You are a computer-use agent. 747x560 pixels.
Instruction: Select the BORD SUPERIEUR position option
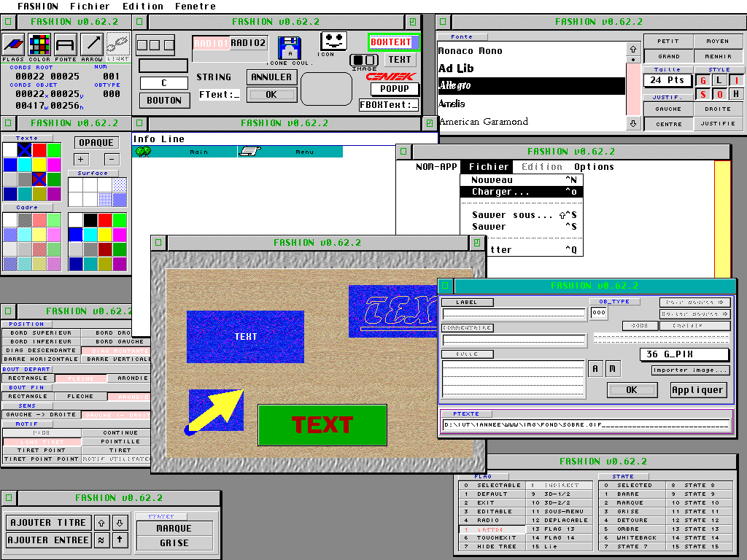click(x=41, y=332)
